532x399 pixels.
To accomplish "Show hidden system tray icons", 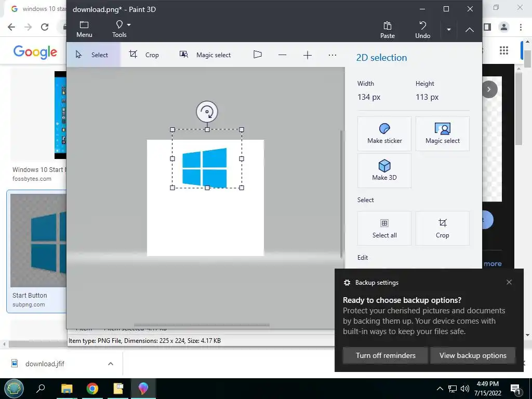I will pyautogui.click(x=440, y=389).
